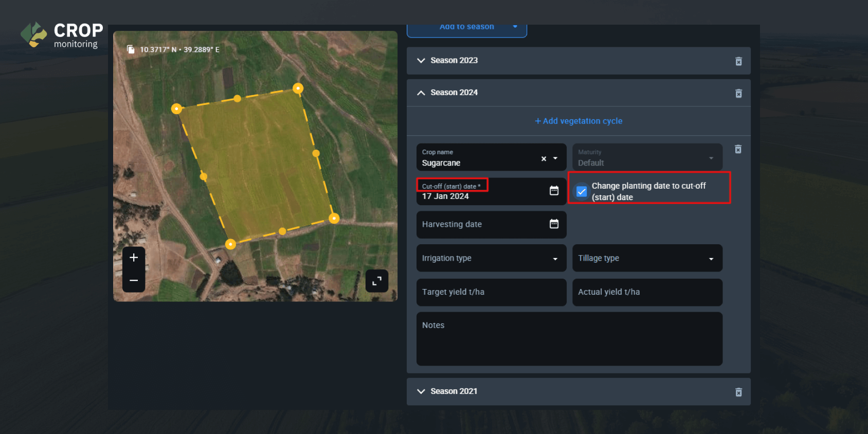The width and height of the screenshot is (868, 434).
Task: Click the Cut-off date value 17 Jan 2024
Action: [445, 196]
